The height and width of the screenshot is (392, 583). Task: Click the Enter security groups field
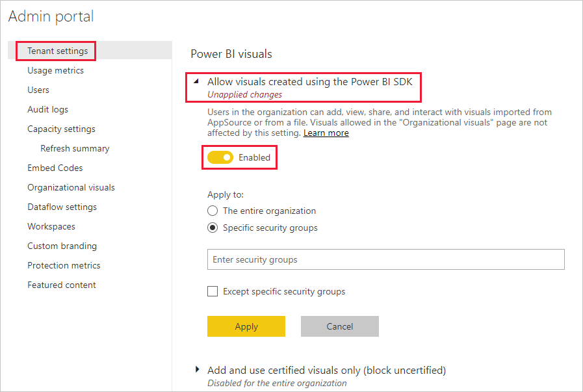click(x=385, y=259)
